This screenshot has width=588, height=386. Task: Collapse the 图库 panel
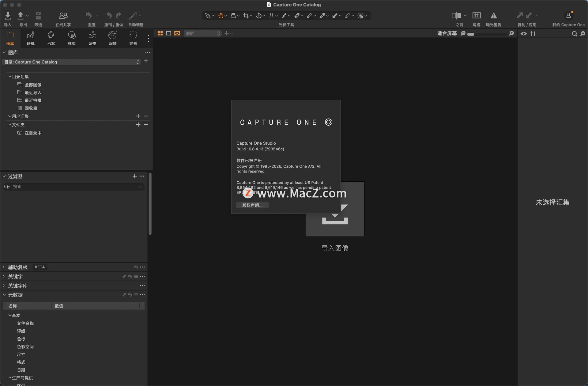pyautogui.click(x=4, y=53)
